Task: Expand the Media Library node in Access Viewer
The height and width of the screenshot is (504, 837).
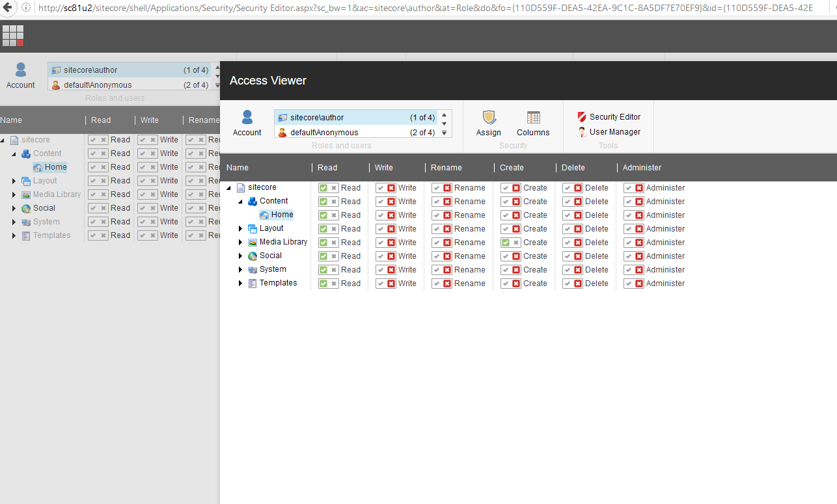Action: tap(241, 243)
